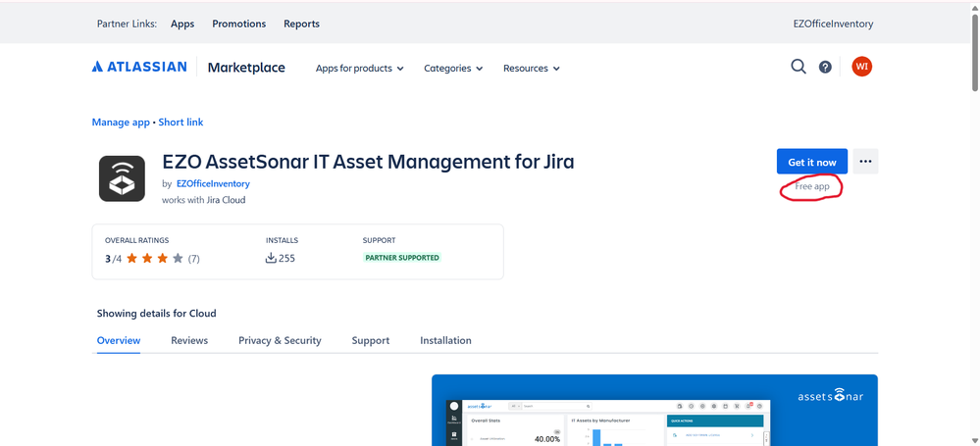The image size is (980, 446).
Task: Click the Showing details for Cloud text
Action: (156, 313)
